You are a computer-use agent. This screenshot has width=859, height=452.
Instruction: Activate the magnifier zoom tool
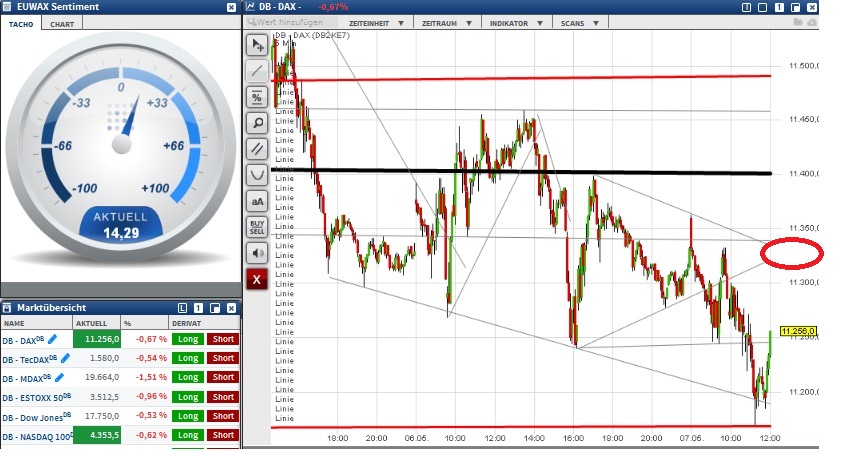coord(257,123)
